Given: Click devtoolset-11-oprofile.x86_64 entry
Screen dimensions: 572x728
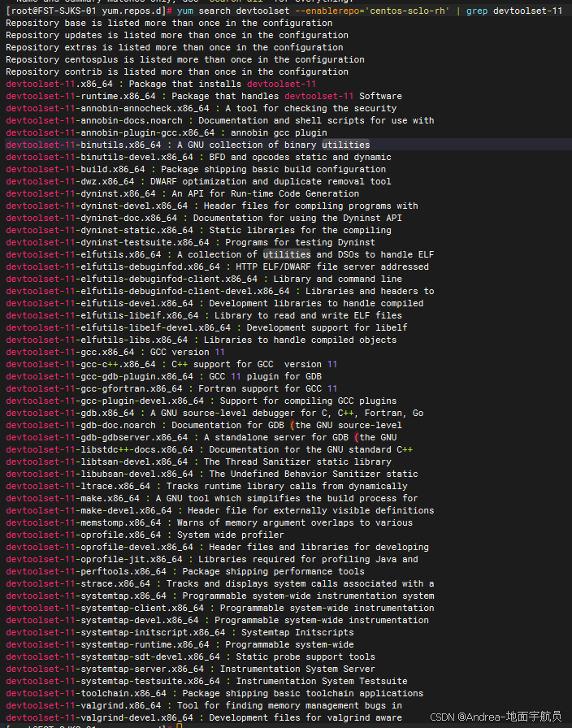Looking at the screenshot, I should [x=145, y=535].
